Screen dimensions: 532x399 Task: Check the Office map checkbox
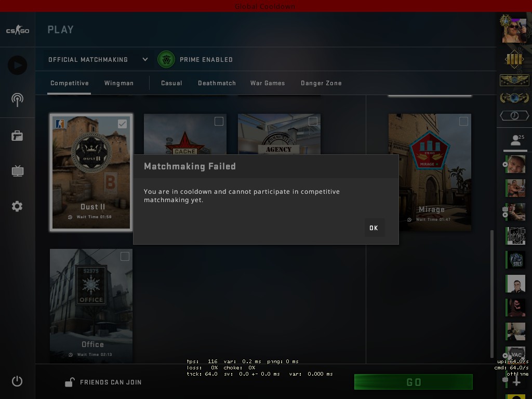pyautogui.click(x=125, y=257)
